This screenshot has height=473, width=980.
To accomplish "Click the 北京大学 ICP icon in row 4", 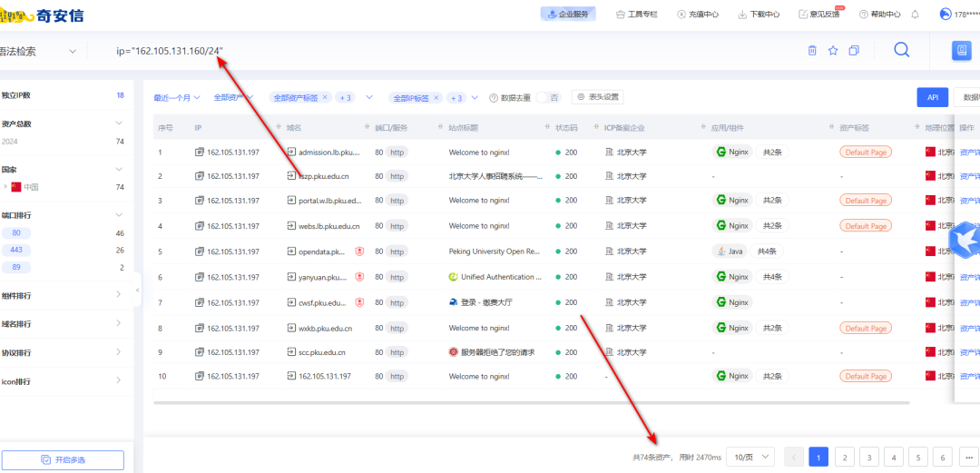I will [609, 226].
